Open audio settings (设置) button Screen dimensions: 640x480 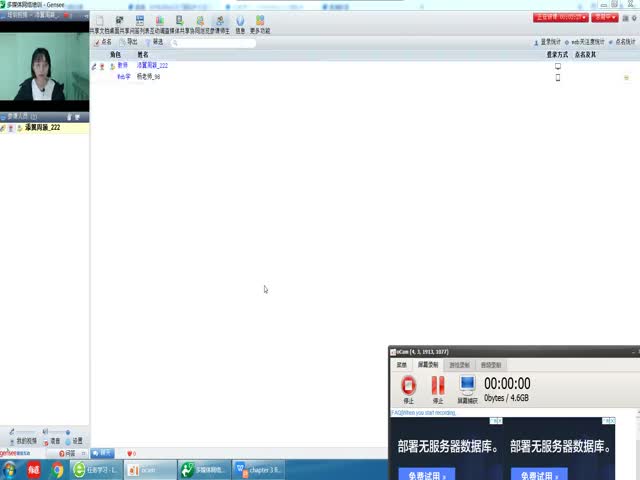tap(74, 441)
